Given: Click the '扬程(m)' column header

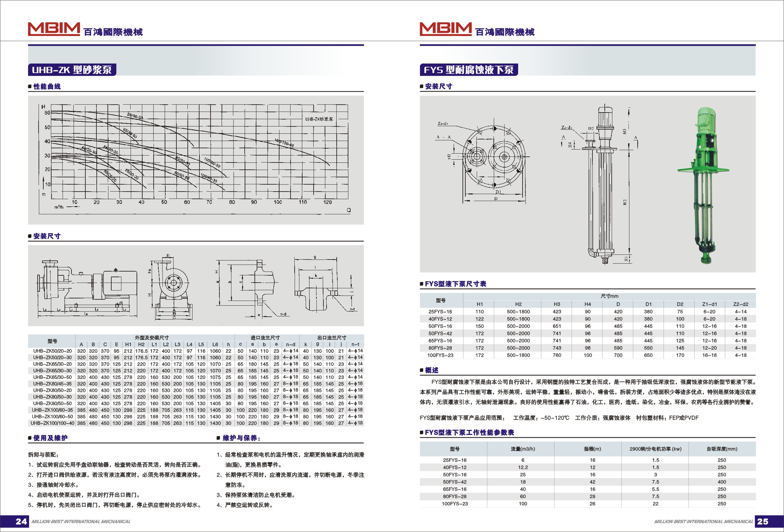Looking at the screenshot, I should (592, 449).
